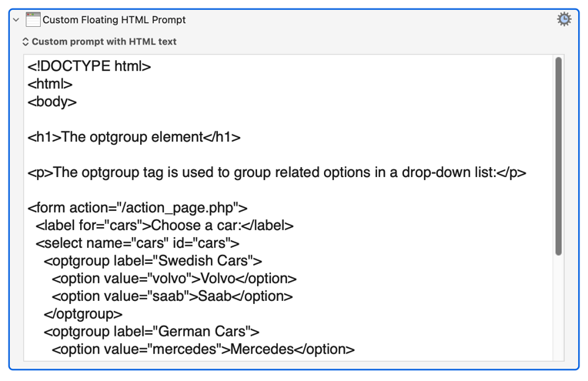Viewport: 588px width, 381px height.
Task: Click the Saab option line
Action: [x=172, y=296]
